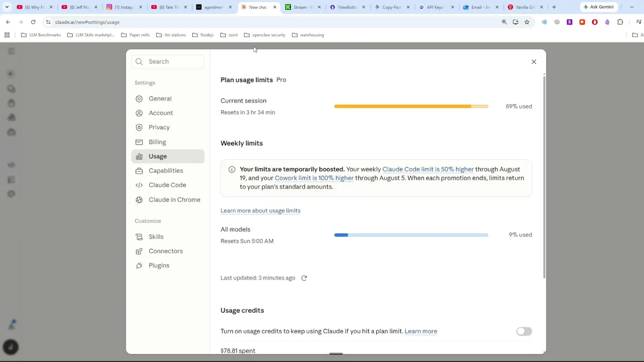This screenshot has height=362, width=644.
Task: Open the llm stations bookmark folder
Action: [171, 35]
